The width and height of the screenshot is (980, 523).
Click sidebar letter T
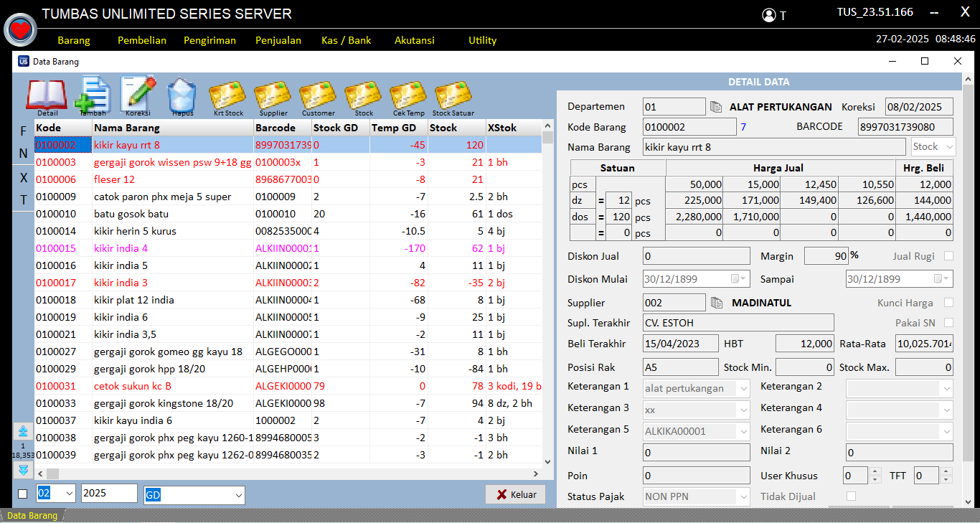pyautogui.click(x=23, y=200)
